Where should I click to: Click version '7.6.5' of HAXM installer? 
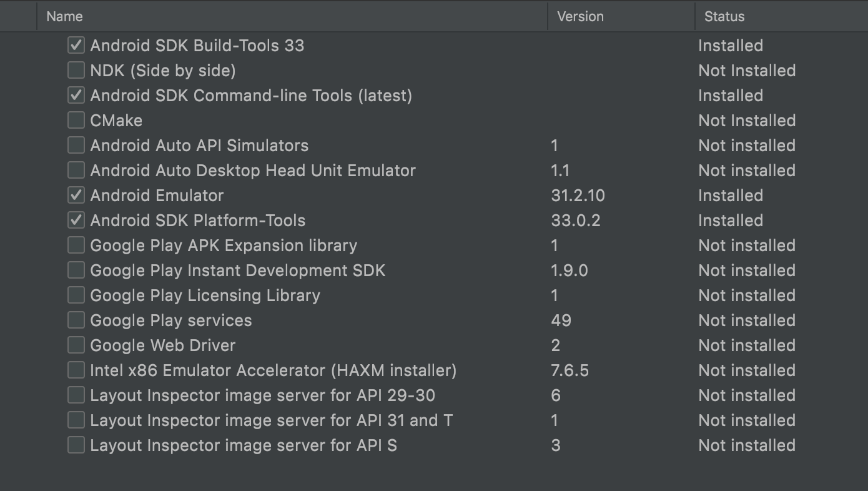point(570,370)
